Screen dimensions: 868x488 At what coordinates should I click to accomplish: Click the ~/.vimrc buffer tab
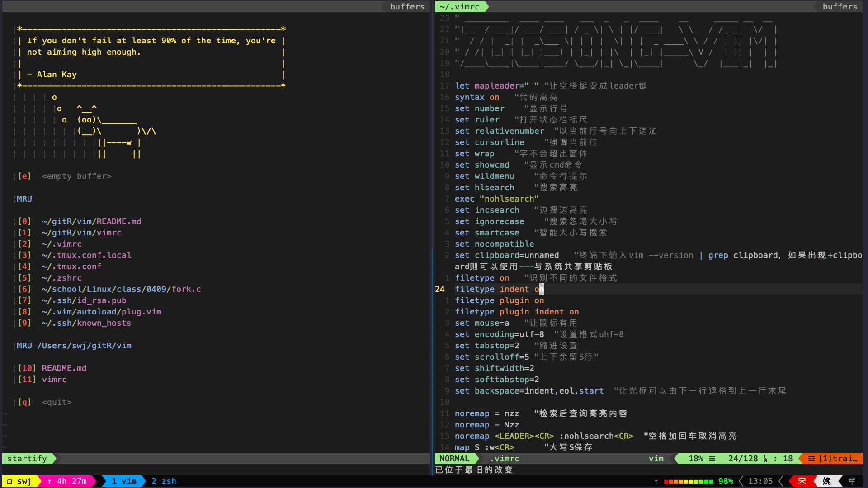[x=459, y=7]
